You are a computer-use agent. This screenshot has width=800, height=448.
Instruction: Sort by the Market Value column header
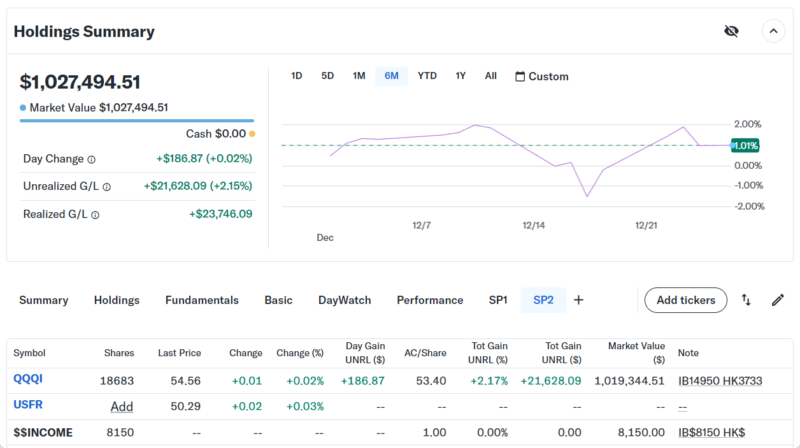(x=636, y=352)
